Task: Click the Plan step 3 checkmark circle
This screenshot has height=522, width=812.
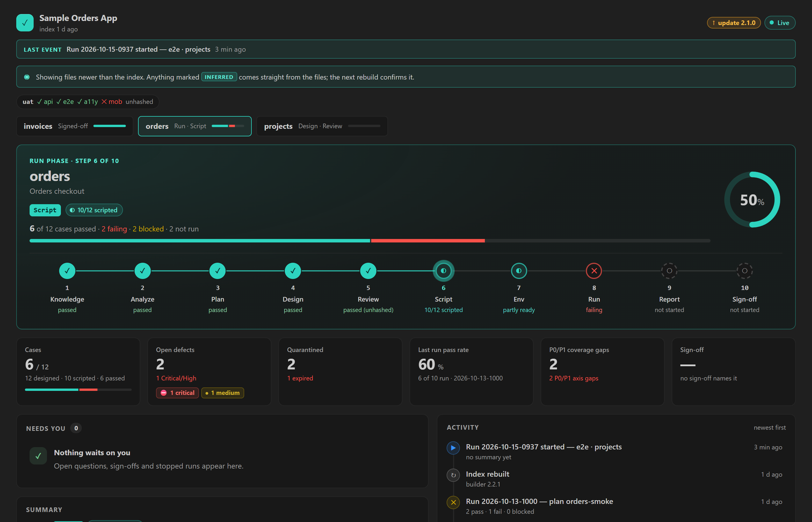Action: click(x=218, y=271)
